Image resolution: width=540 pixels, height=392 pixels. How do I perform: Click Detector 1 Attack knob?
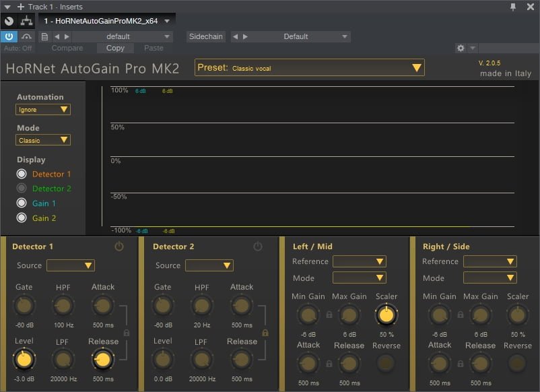[x=102, y=306]
